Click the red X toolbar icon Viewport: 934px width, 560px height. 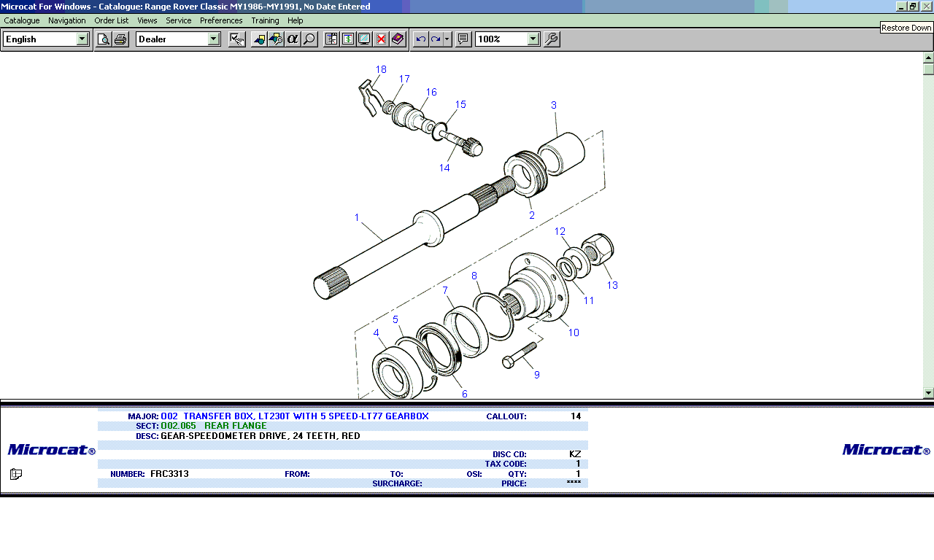tap(381, 39)
